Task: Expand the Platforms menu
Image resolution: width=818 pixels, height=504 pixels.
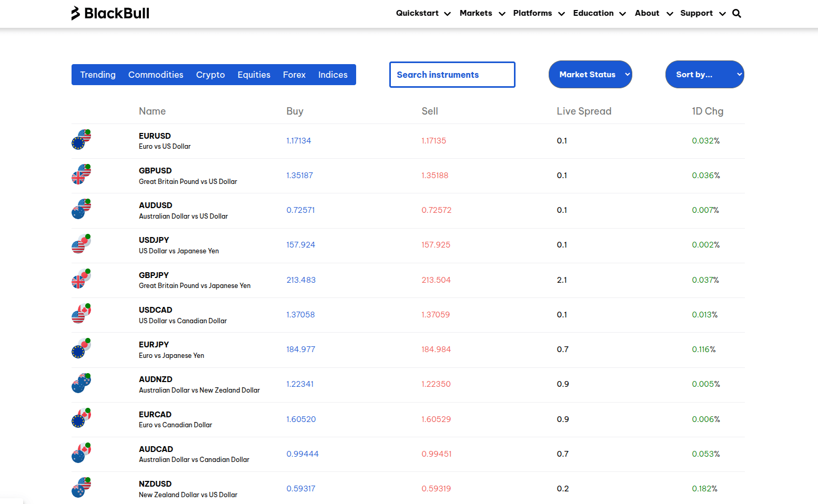Action: (x=539, y=13)
